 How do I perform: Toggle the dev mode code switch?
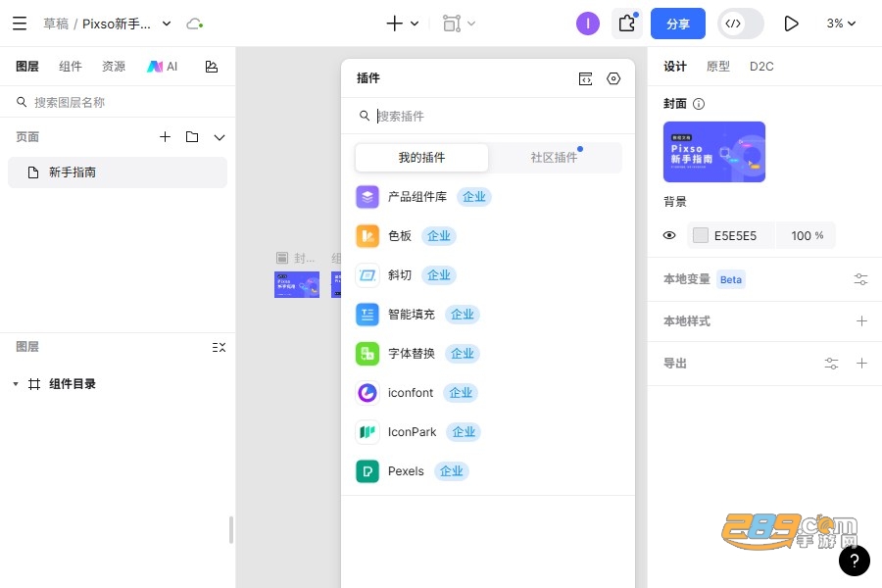[741, 24]
